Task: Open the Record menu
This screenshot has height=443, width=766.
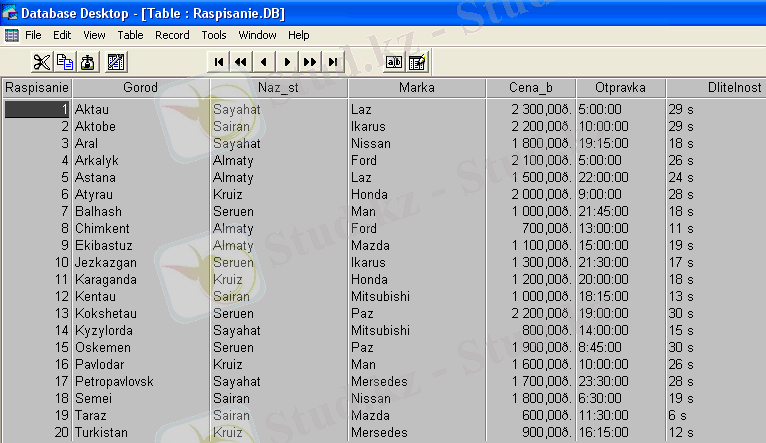Action: point(172,35)
